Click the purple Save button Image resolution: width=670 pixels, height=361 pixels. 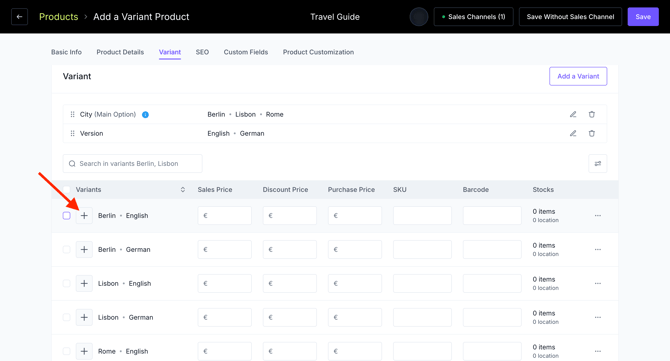(643, 17)
